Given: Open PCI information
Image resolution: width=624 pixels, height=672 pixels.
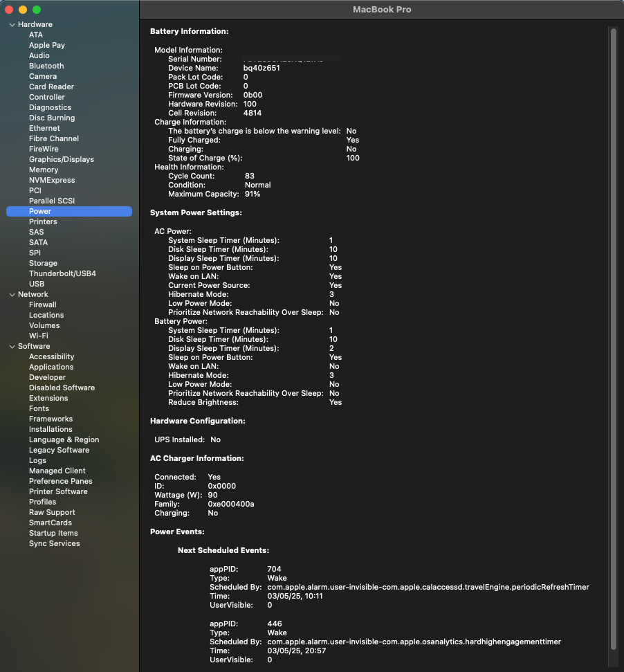Looking at the screenshot, I should [35, 190].
